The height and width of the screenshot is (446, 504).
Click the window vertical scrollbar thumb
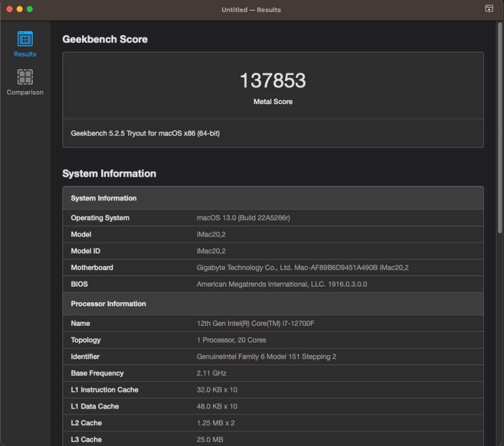coord(499,128)
